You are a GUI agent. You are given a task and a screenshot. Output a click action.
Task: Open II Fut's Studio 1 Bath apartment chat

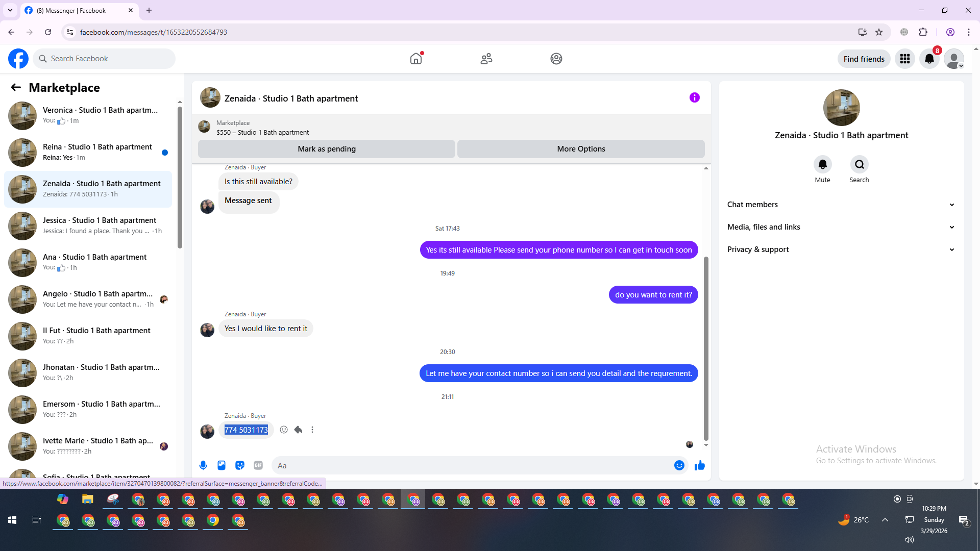point(88,336)
